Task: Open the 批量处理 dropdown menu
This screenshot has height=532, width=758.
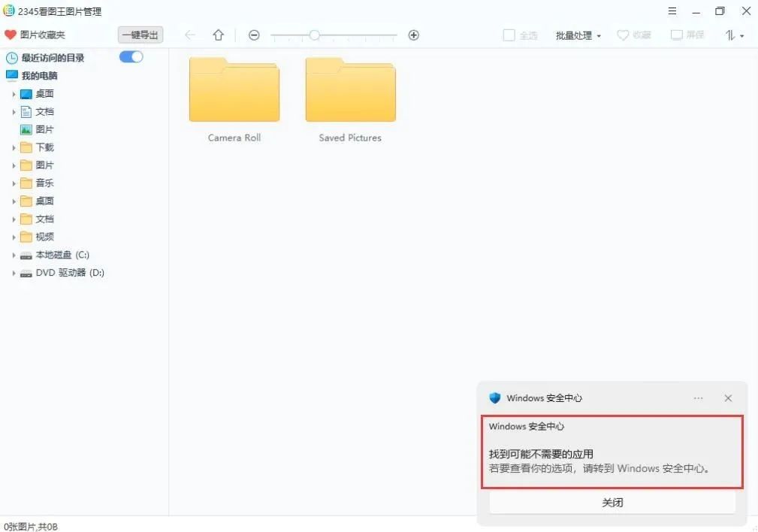Action: 578,35
